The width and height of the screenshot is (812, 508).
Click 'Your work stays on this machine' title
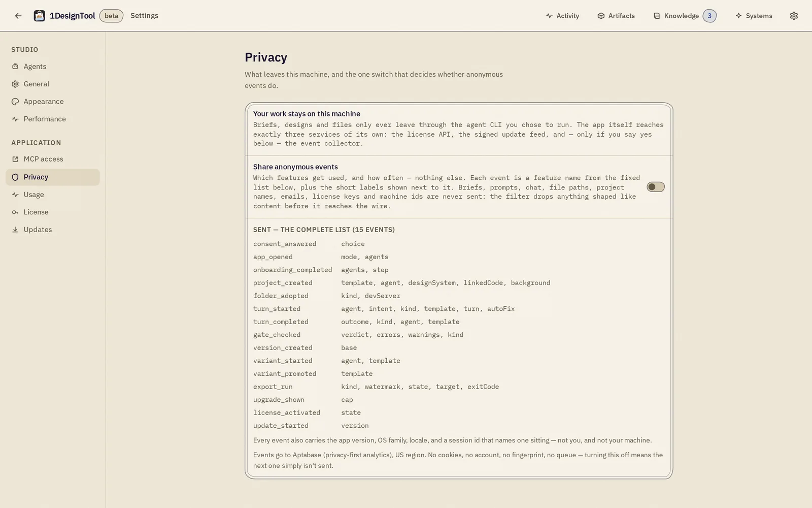point(307,114)
